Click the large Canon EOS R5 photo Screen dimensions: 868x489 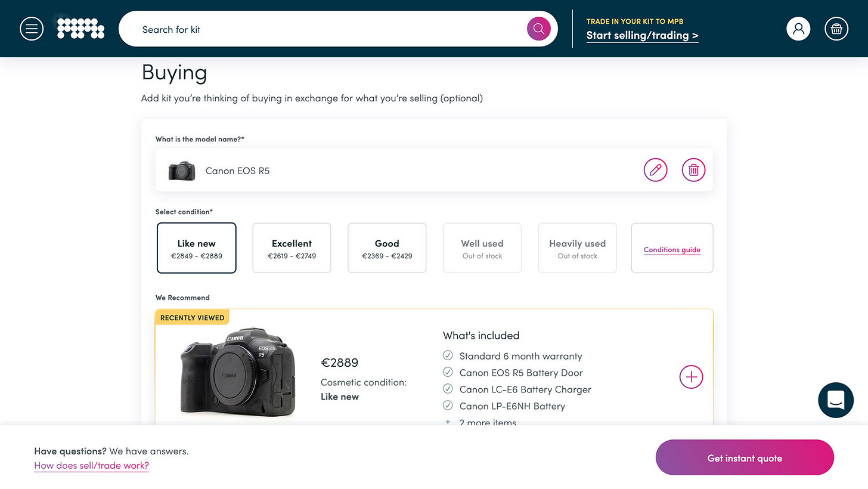click(x=238, y=371)
